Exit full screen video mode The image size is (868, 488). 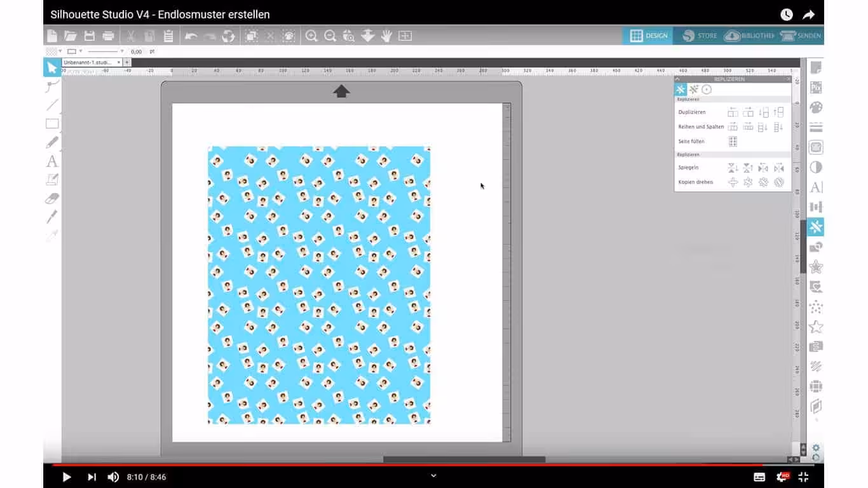coord(803,477)
